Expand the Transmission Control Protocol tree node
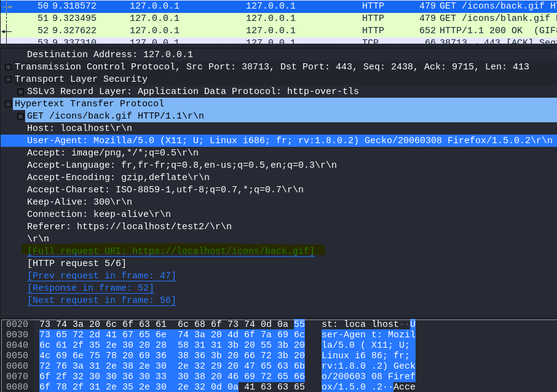The image size is (557, 392). coord(8,67)
